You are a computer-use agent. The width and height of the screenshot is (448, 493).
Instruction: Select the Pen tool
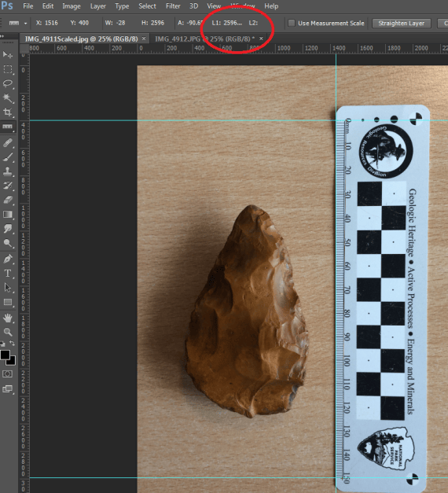[x=8, y=259]
